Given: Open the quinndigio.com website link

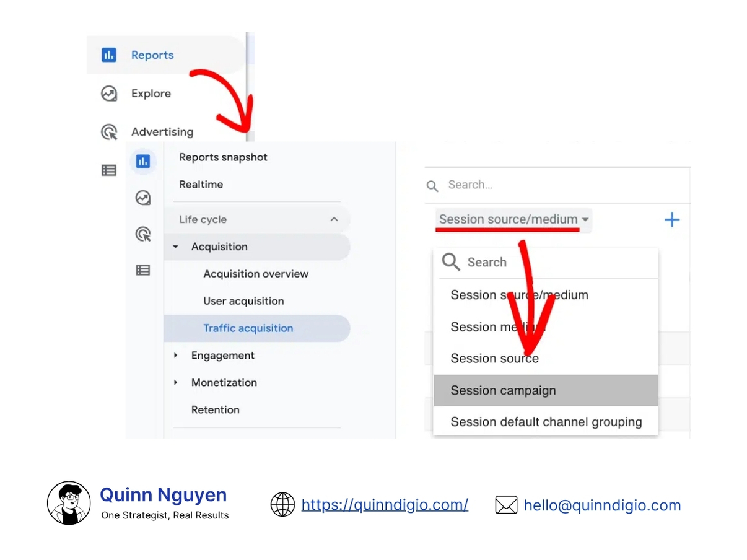Looking at the screenshot, I should tap(385, 505).
